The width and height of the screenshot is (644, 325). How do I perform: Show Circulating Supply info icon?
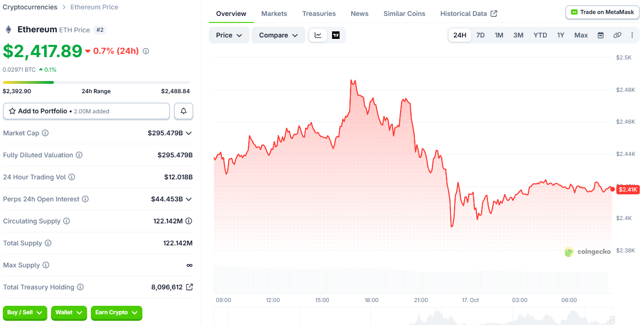(x=67, y=221)
